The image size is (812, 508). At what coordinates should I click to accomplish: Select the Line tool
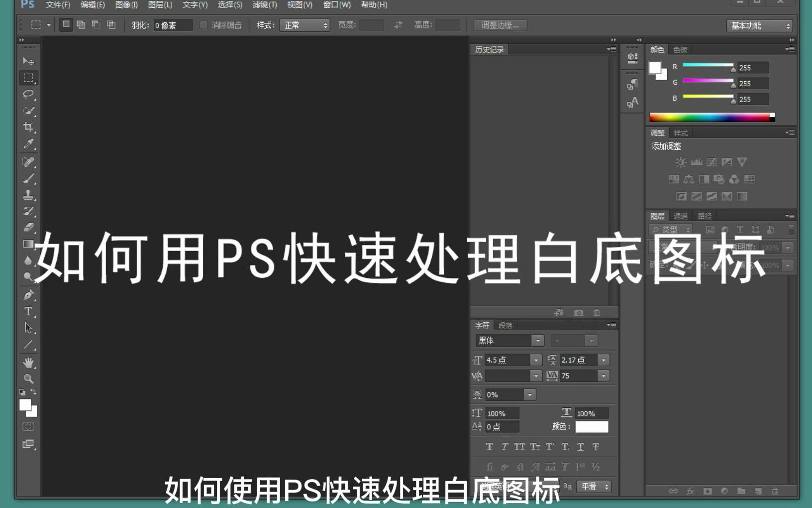click(x=28, y=345)
